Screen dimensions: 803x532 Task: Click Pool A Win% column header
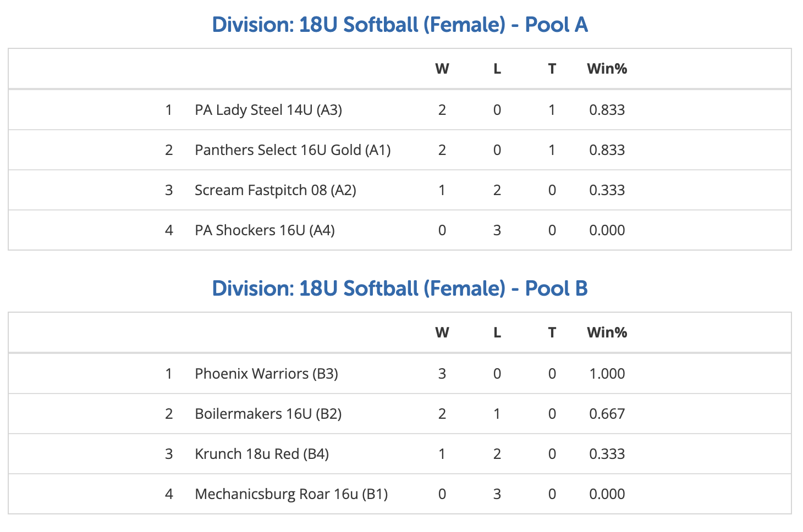click(x=607, y=69)
